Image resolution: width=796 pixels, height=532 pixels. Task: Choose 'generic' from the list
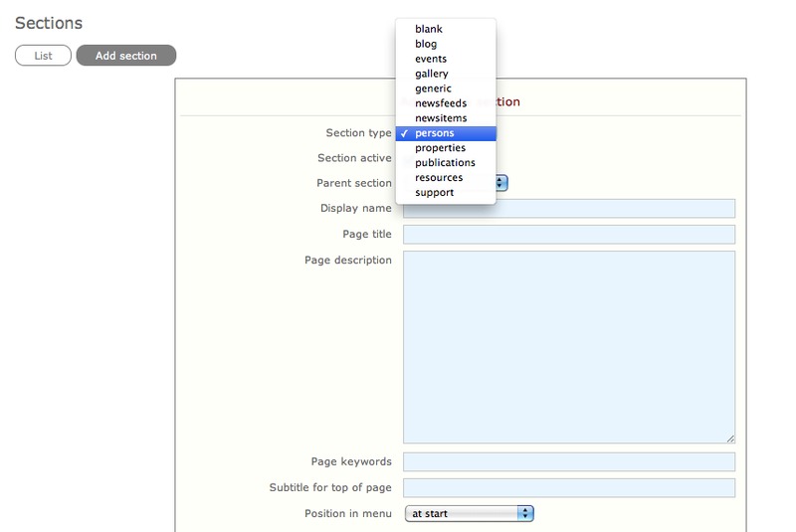coord(433,89)
